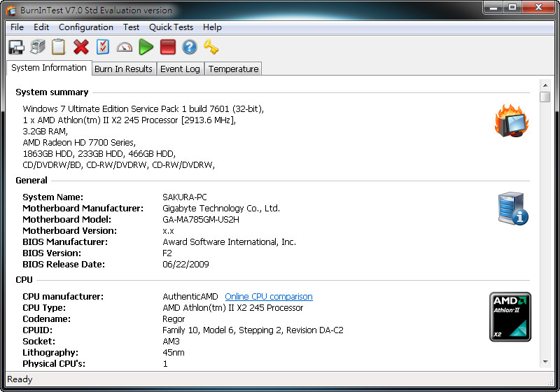Click the vertical scrollbar thumb
The width and height of the screenshot is (560, 392).
click(x=545, y=97)
